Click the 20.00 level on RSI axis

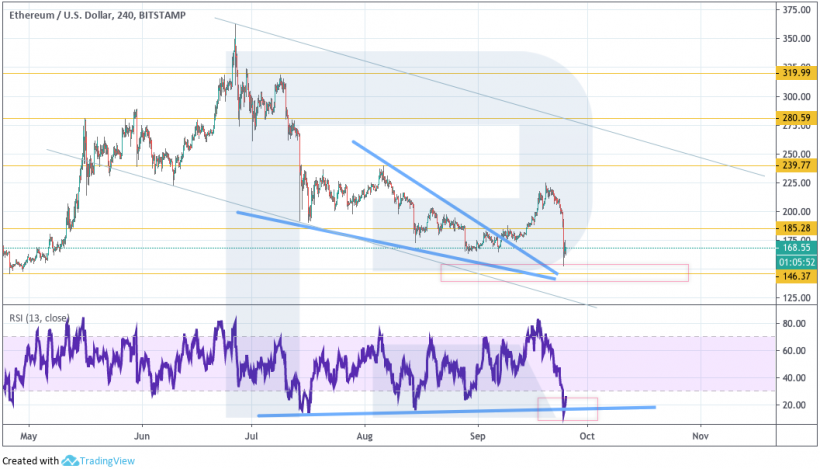tap(796, 405)
